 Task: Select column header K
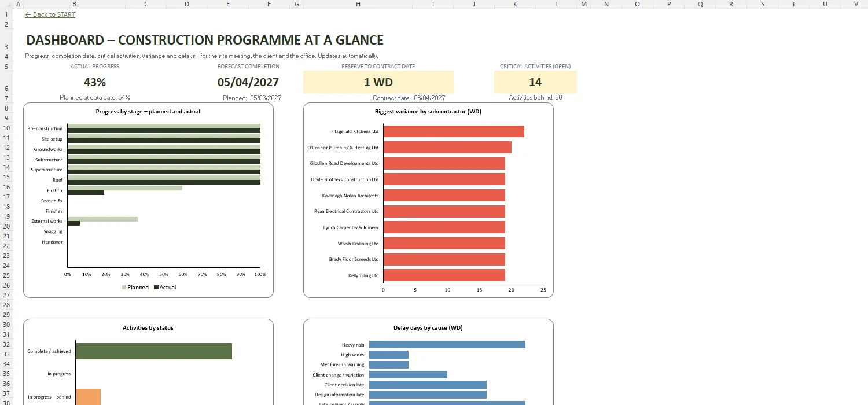pos(515,4)
